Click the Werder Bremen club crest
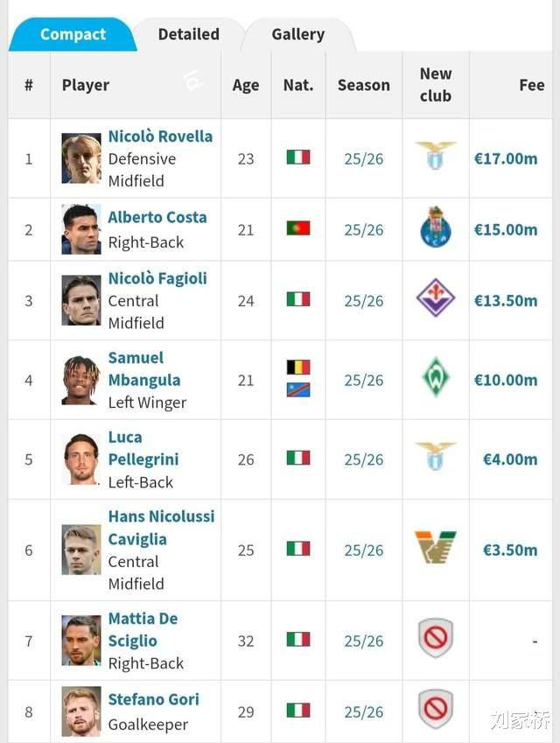The image size is (560, 743). (436, 377)
